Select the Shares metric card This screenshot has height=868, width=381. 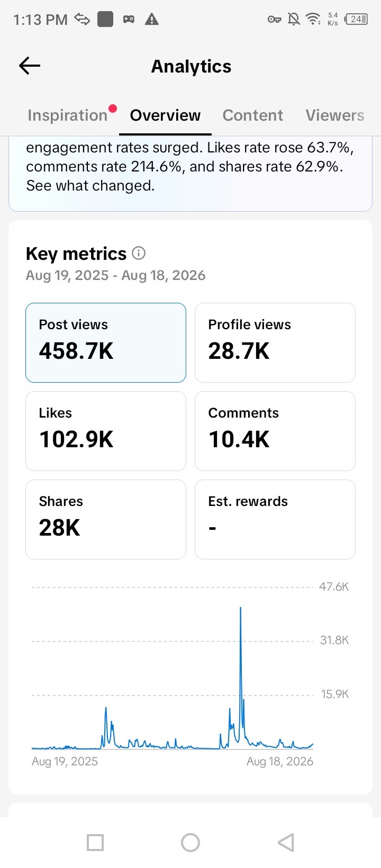click(x=106, y=519)
